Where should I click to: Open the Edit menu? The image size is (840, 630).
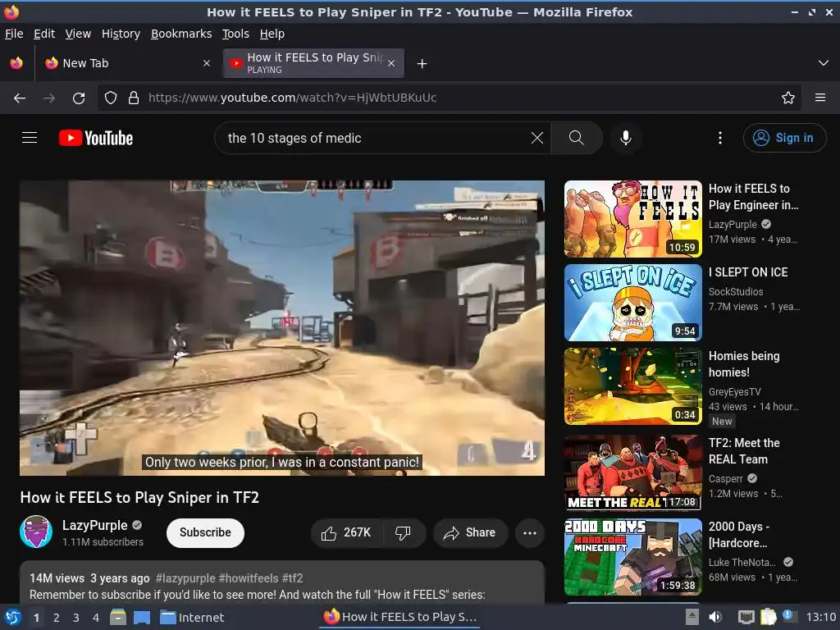point(44,34)
